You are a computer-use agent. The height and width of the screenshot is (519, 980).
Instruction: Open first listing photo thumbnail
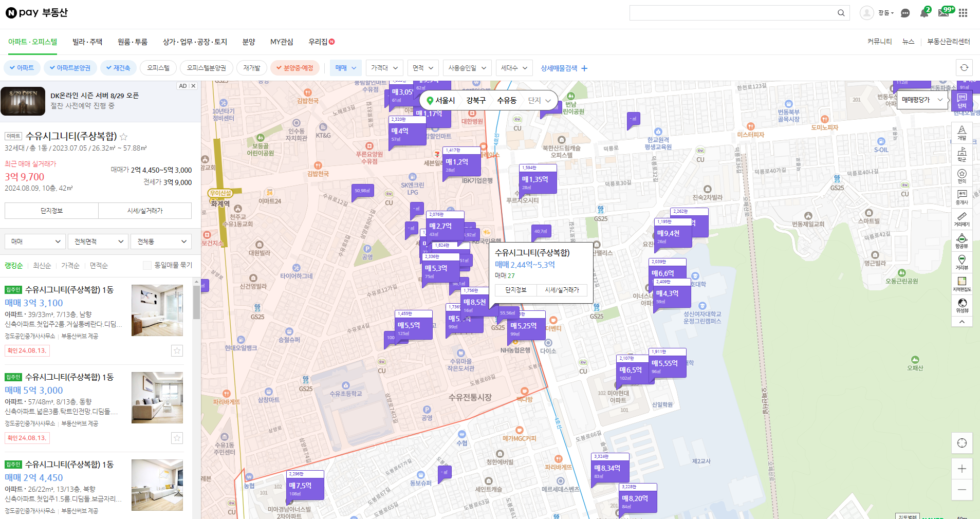coord(157,310)
